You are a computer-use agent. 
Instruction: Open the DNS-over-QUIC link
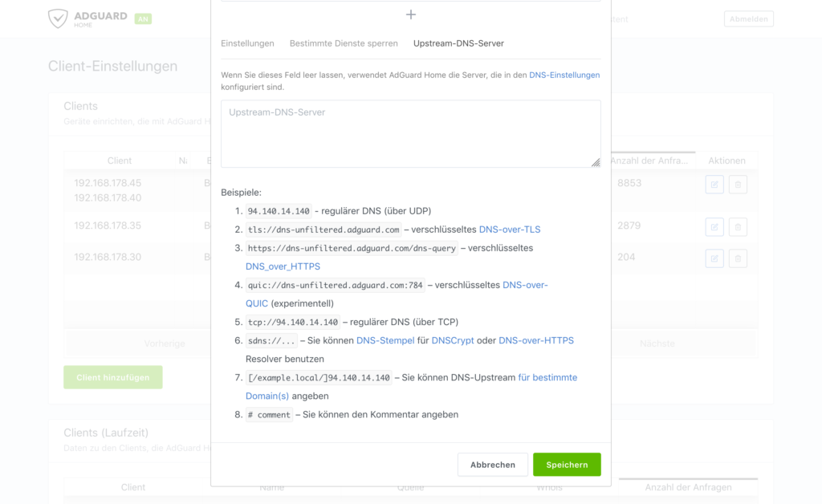525,285
